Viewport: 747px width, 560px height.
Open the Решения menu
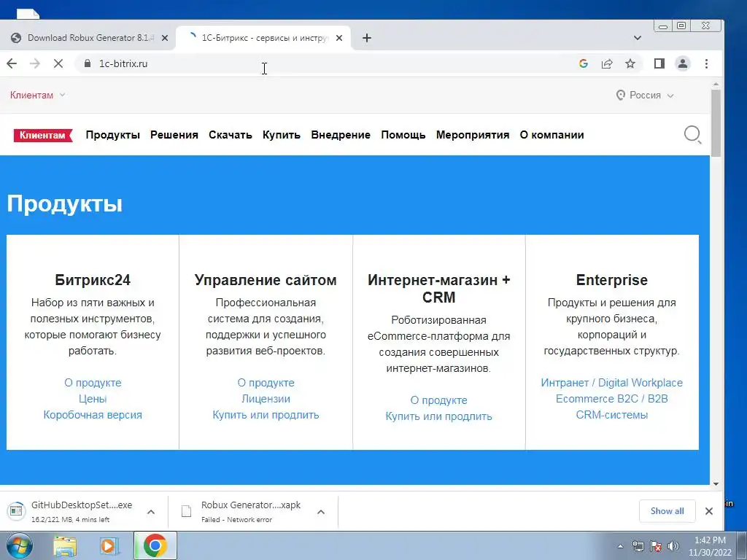pos(174,135)
